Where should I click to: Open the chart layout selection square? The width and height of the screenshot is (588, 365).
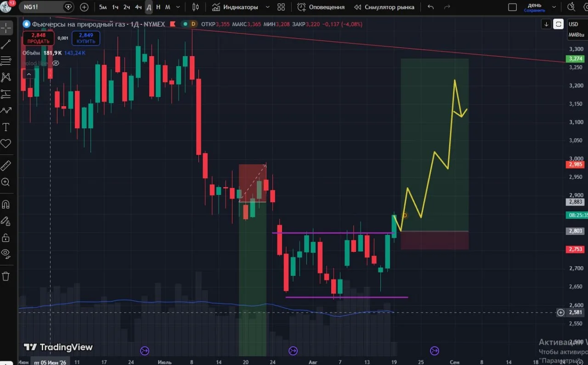513,7
